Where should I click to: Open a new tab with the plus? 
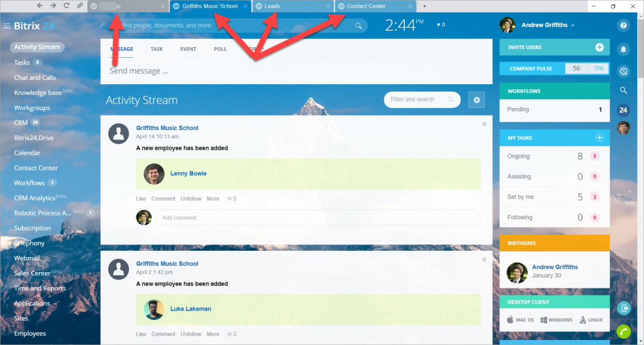pos(425,6)
